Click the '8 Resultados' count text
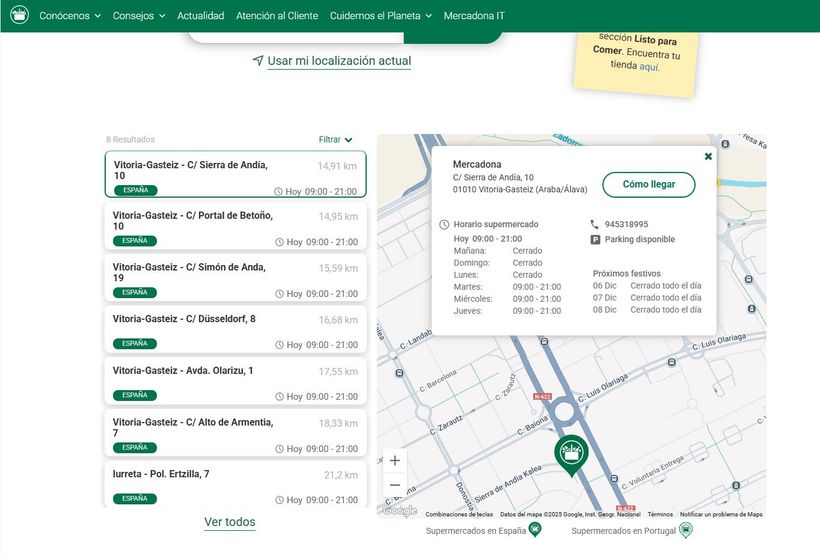The image size is (820, 556). coord(130,140)
